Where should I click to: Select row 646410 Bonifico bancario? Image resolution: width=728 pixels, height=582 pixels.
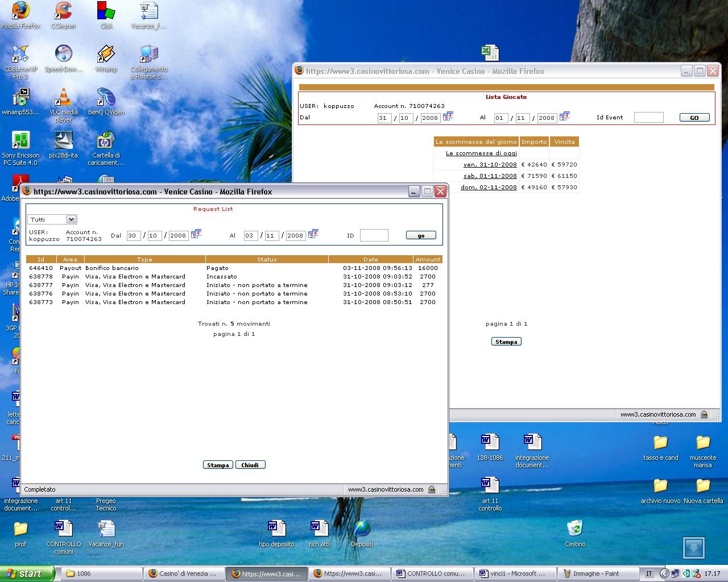tap(234, 268)
